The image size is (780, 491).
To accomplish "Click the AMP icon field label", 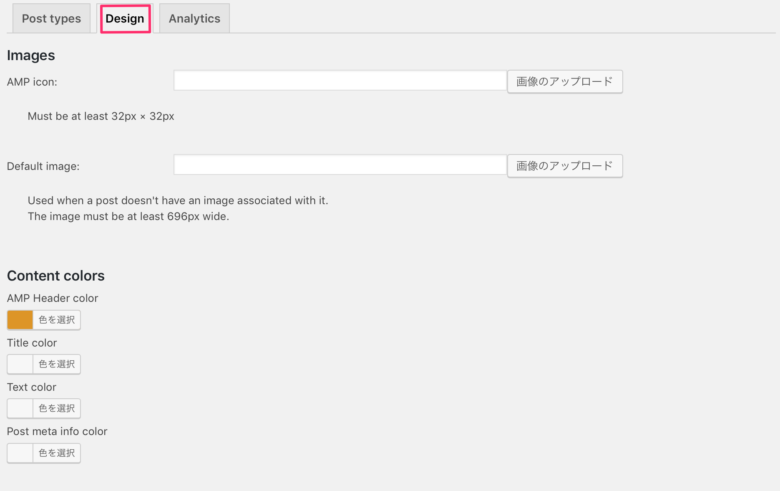I will coord(32,82).
